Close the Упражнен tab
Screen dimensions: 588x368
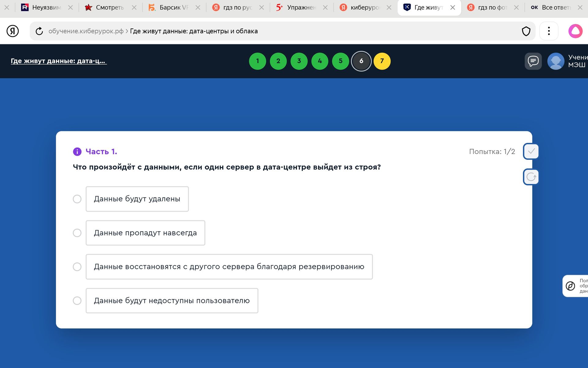325,7
